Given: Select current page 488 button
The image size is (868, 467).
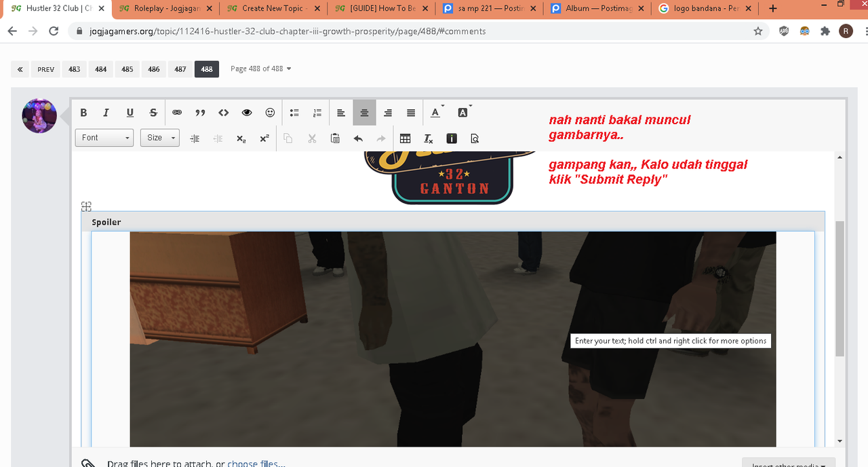Looking at the screenshot, I should (x=207, y=69).
